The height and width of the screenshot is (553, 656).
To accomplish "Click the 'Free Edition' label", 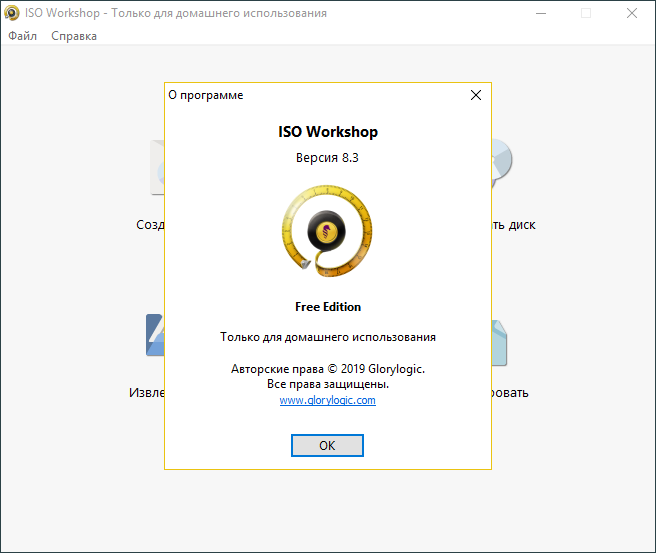I will (x=328, y=307).
